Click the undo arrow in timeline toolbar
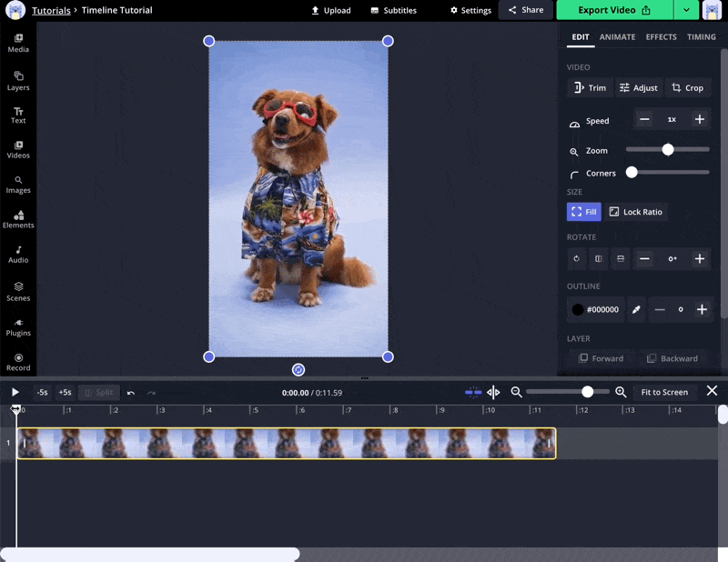 tap(131, 393)
